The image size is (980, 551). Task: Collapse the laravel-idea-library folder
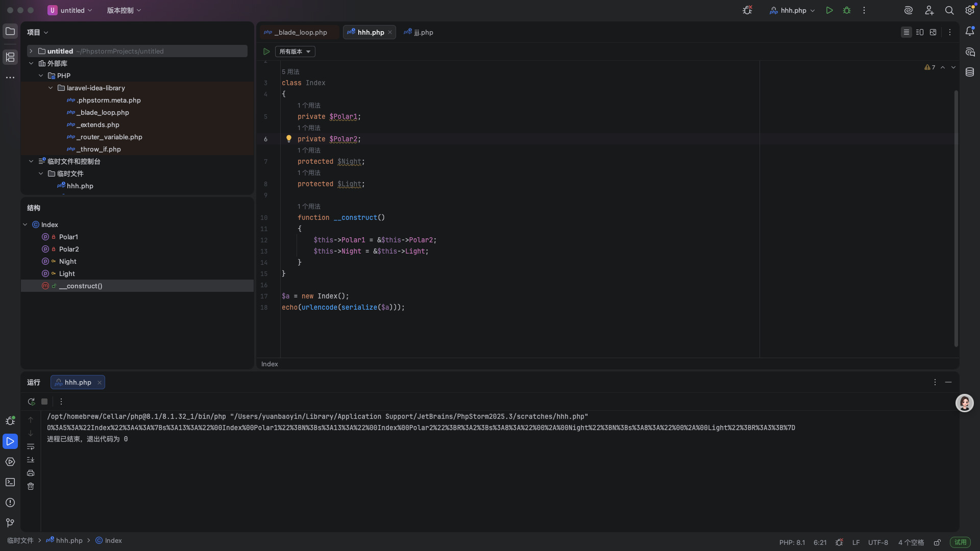(x=51, y=88)
